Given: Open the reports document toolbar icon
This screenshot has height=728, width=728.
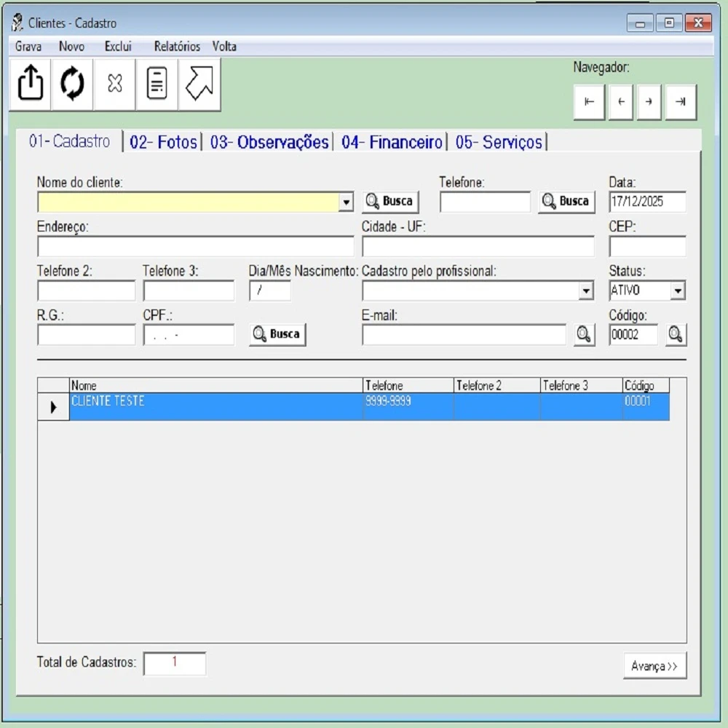Looking at the screenshot, I should coord(157,84).
